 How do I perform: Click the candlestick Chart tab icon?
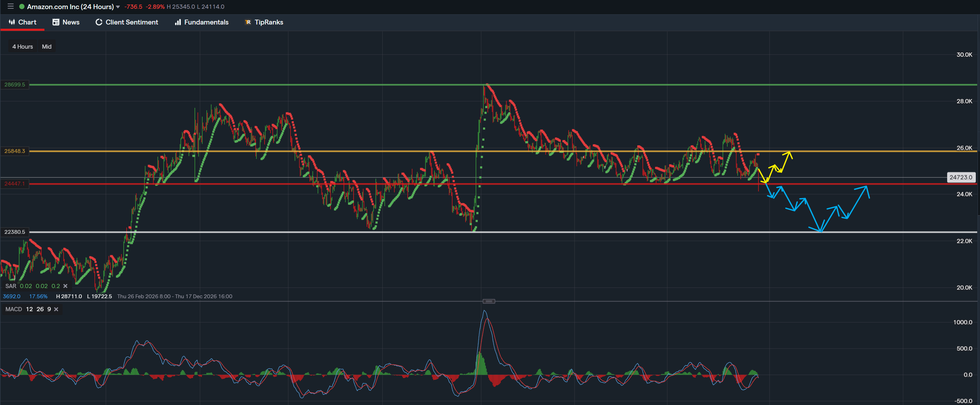[x=12, y=22]
